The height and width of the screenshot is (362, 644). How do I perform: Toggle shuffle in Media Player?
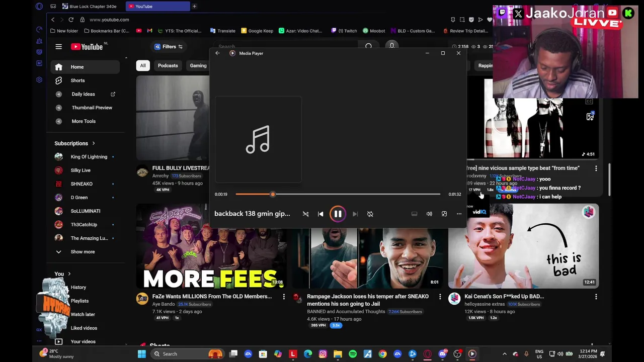(x=305, y=214)
